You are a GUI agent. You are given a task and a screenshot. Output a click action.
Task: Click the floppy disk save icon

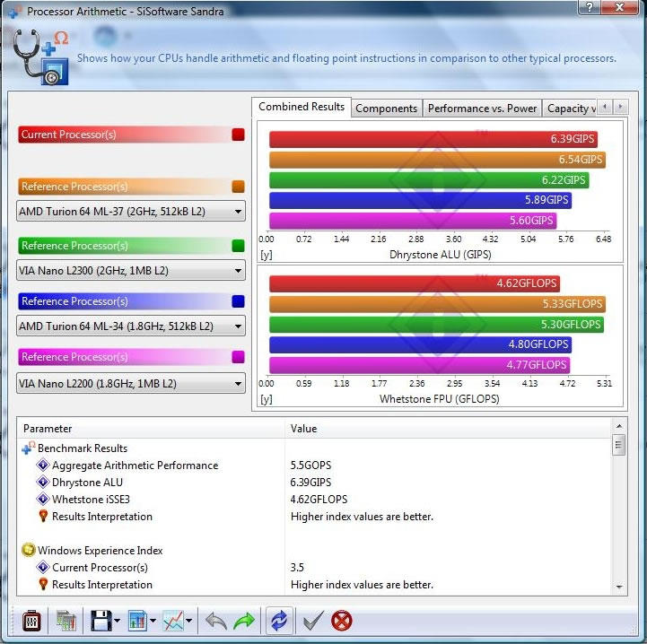[101, 621]
